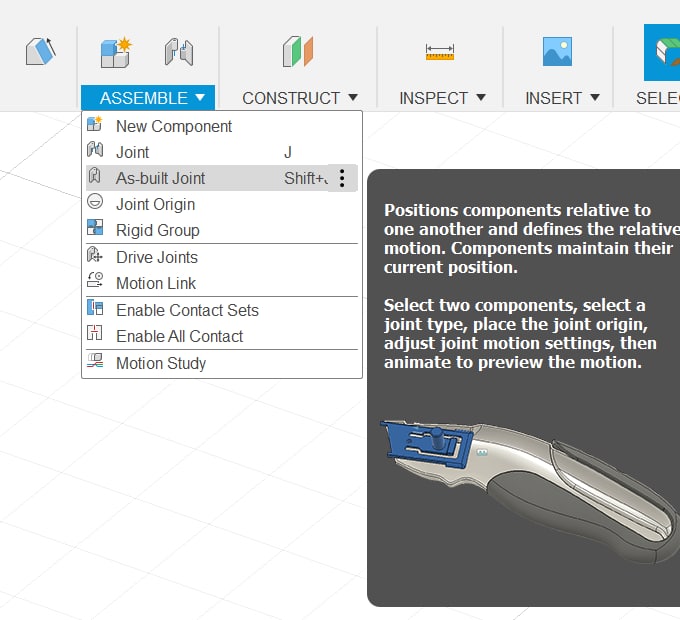This screenshot has height=620, width=680.
Task: Choose Joint Origin from the menu
Action: (222, 204)
